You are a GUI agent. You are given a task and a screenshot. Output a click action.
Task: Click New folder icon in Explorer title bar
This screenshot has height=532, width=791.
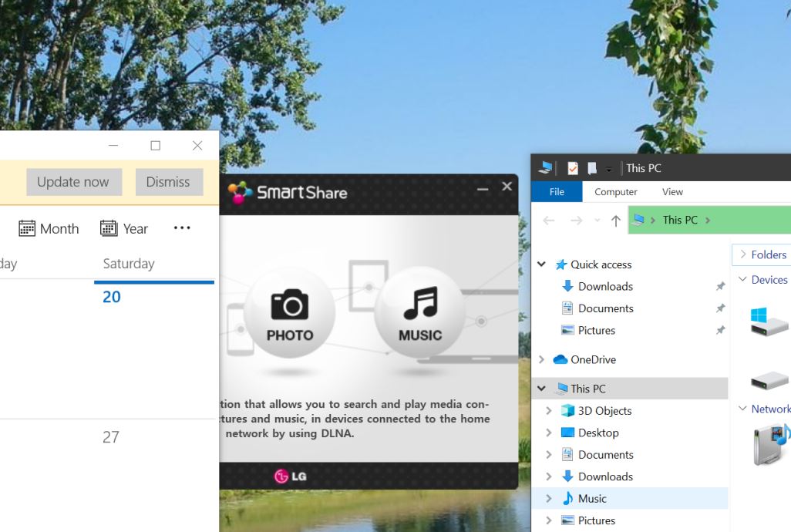pos(592,168)
